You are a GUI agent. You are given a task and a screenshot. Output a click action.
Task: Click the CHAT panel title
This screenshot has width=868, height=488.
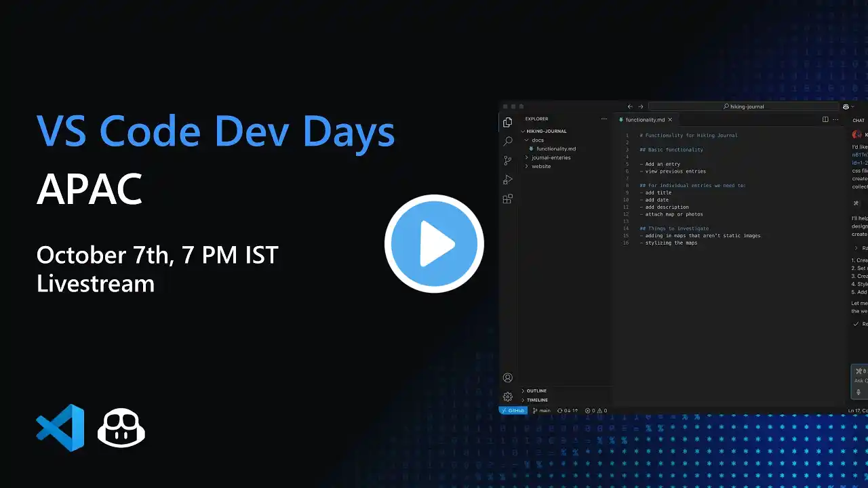pyautogui.click(x=859, y=120)
